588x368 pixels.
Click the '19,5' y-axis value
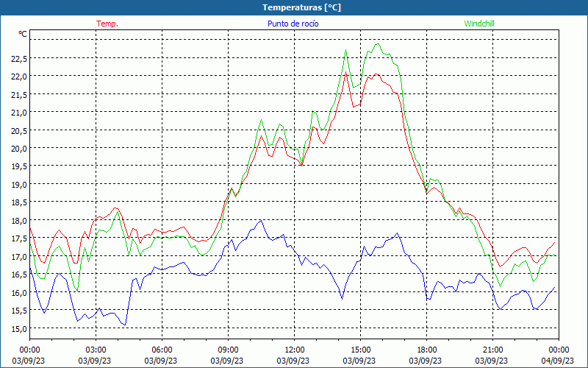[x=19, y=166]
